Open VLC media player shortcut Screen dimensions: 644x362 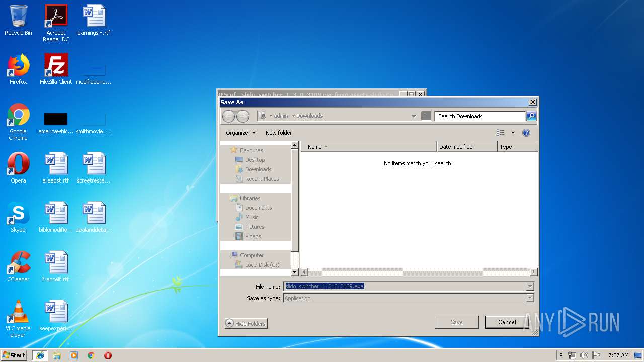pyautogui.click(x=18, y=319)
